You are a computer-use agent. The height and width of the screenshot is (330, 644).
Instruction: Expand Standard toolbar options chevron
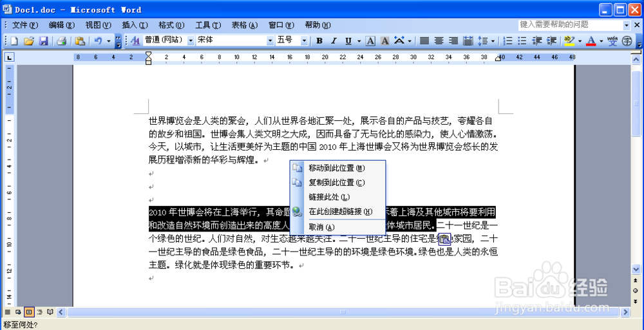pos(118,41)
